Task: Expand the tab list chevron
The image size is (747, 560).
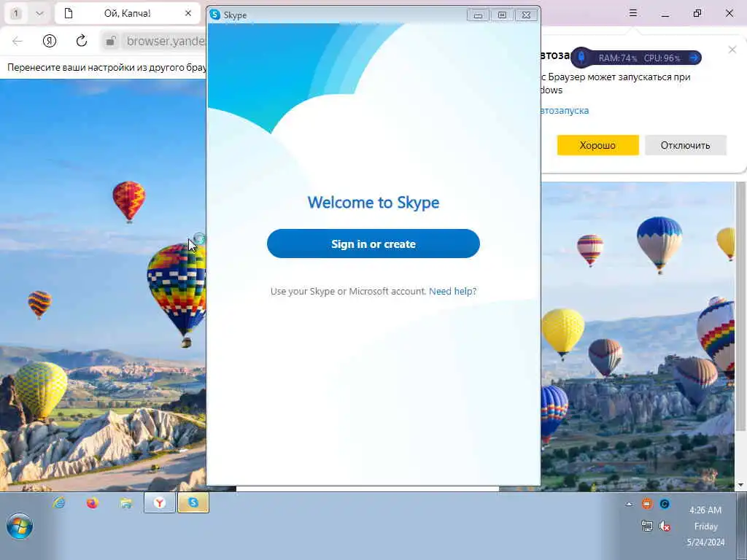Action: click(x=40, y=13)
